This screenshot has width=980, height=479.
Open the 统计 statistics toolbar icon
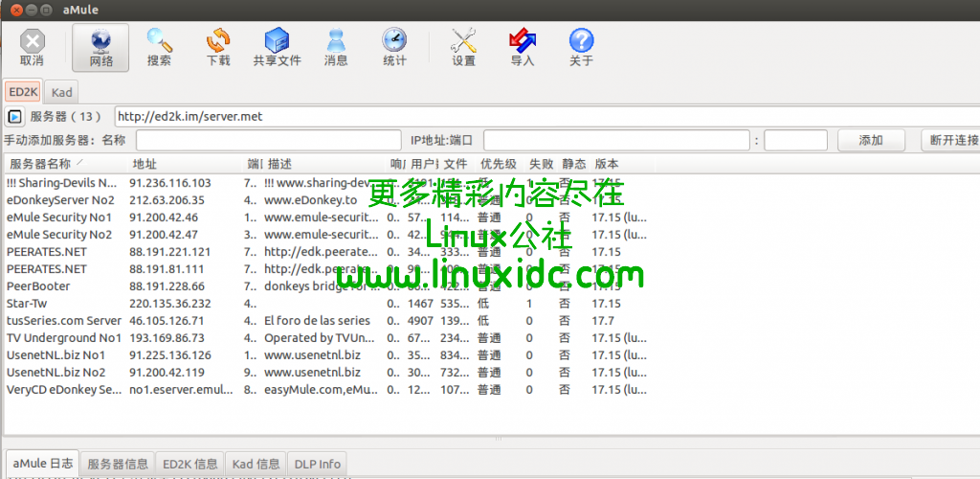[394, 48]
